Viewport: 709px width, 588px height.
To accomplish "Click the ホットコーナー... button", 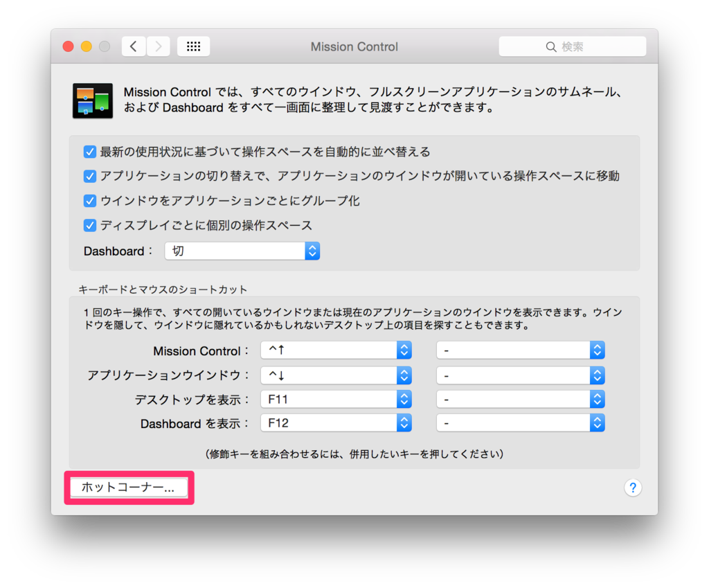I will (x=129, y=488).
